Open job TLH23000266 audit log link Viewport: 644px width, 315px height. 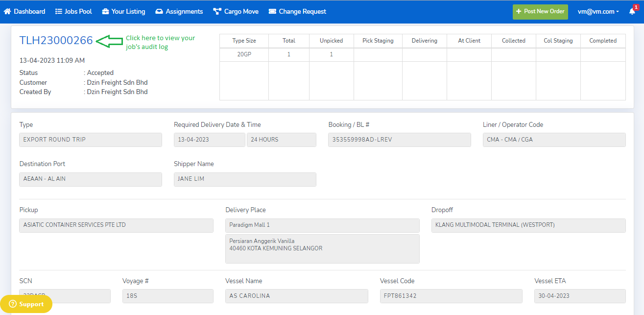(56, 41)
